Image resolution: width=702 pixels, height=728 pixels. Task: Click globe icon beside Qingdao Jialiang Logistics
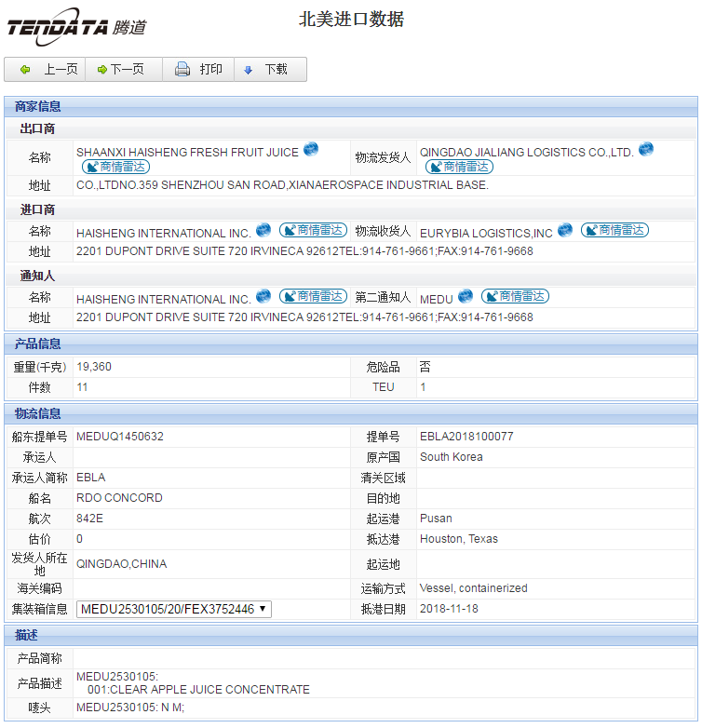click(x=646, y=150)
